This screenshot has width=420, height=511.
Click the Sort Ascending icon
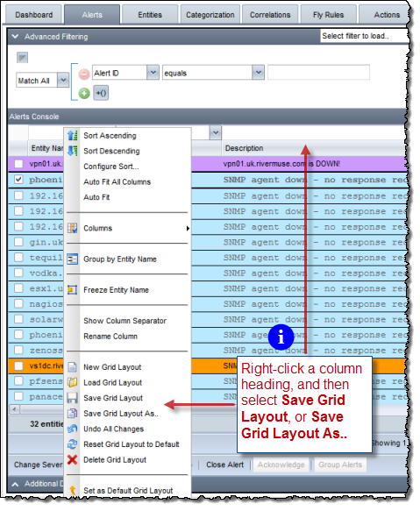73,135
